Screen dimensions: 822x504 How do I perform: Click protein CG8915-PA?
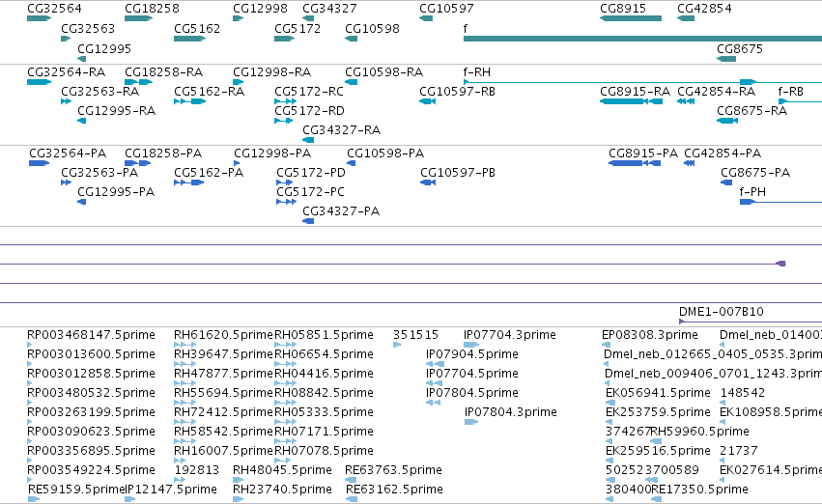[x=643, y=154]
